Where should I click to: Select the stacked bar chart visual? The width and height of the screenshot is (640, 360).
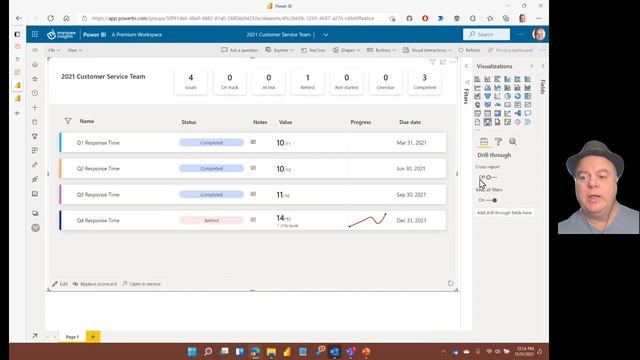point(477,79)
